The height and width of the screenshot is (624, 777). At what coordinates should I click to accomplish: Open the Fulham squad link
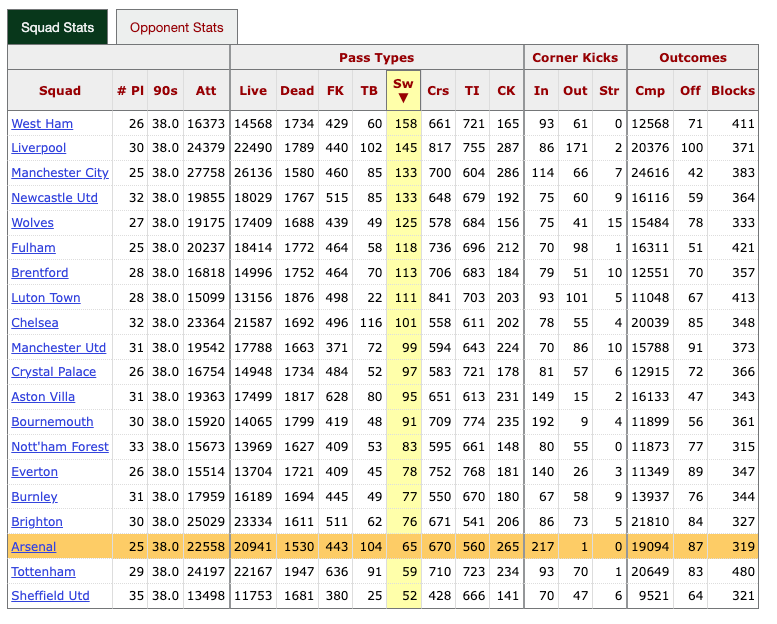(x=33, y=248)
